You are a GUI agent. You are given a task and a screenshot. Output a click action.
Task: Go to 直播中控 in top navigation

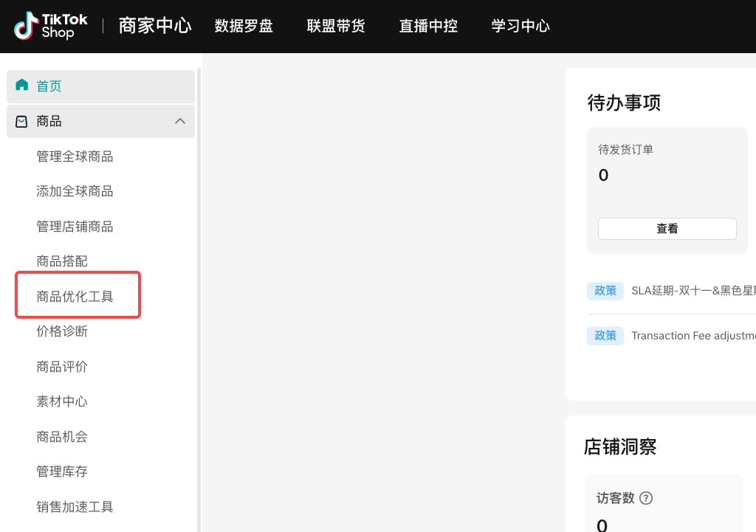pos(428,26)
